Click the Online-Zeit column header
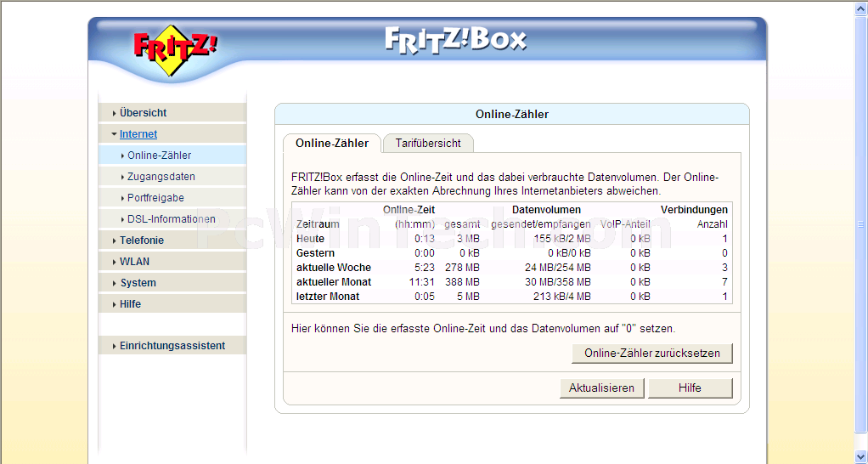The width and height of the screenshot is (868, 464). (x=409, y=210)
